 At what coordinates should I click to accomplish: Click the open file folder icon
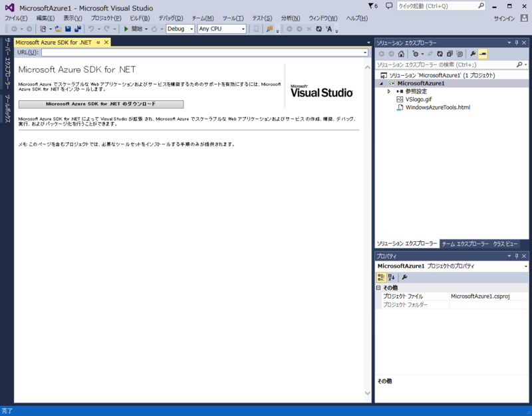click(58, 29)
